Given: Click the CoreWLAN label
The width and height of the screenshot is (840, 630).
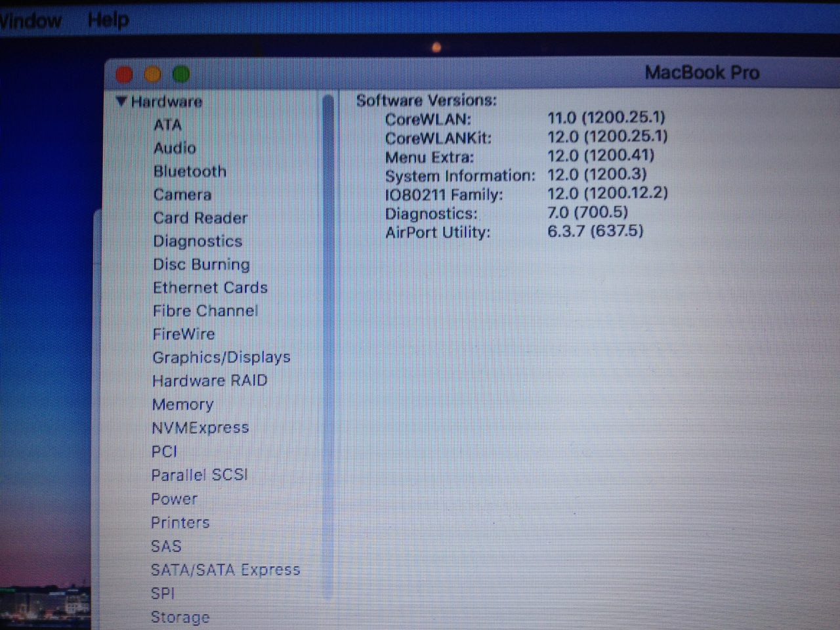Looking at the screenshot, I should pos(428,119).
